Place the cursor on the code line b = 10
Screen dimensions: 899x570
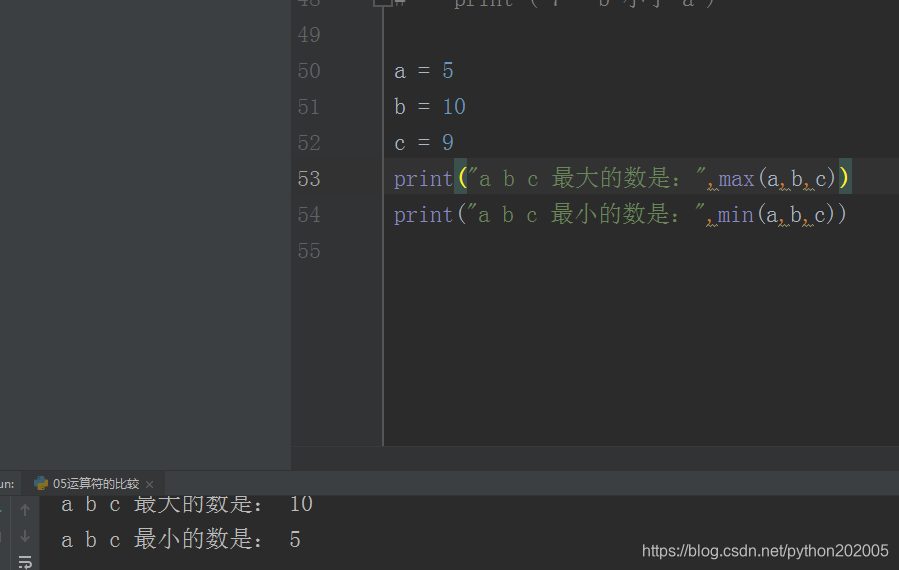point(430,107)
